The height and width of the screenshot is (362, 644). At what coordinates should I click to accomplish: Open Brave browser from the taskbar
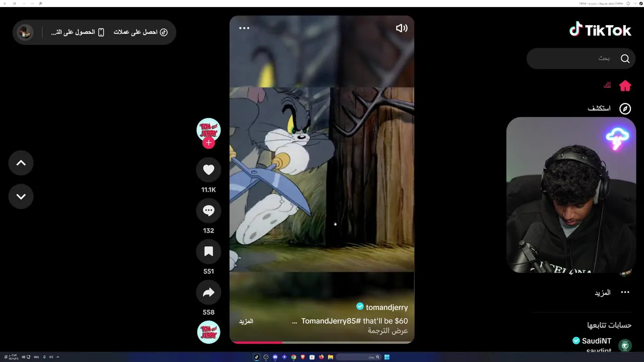[x=303, y=357]
